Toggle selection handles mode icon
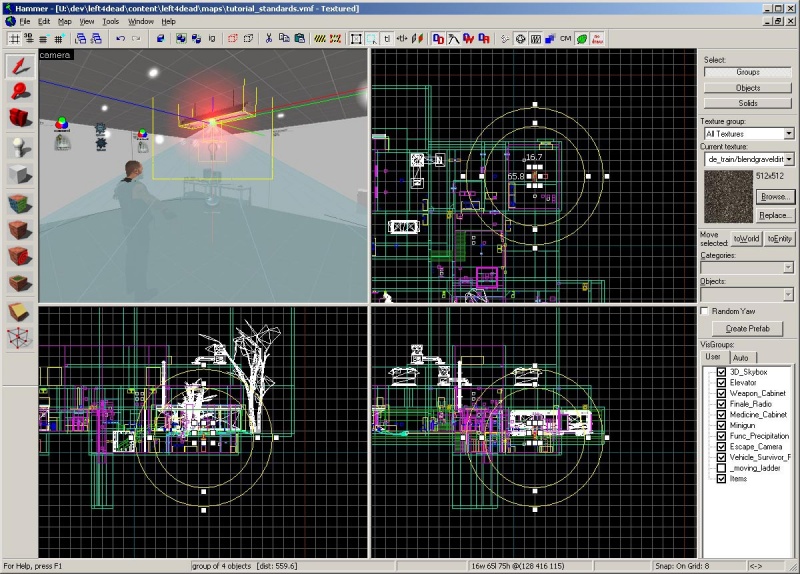The image size is (800, 574). point(356,39)
